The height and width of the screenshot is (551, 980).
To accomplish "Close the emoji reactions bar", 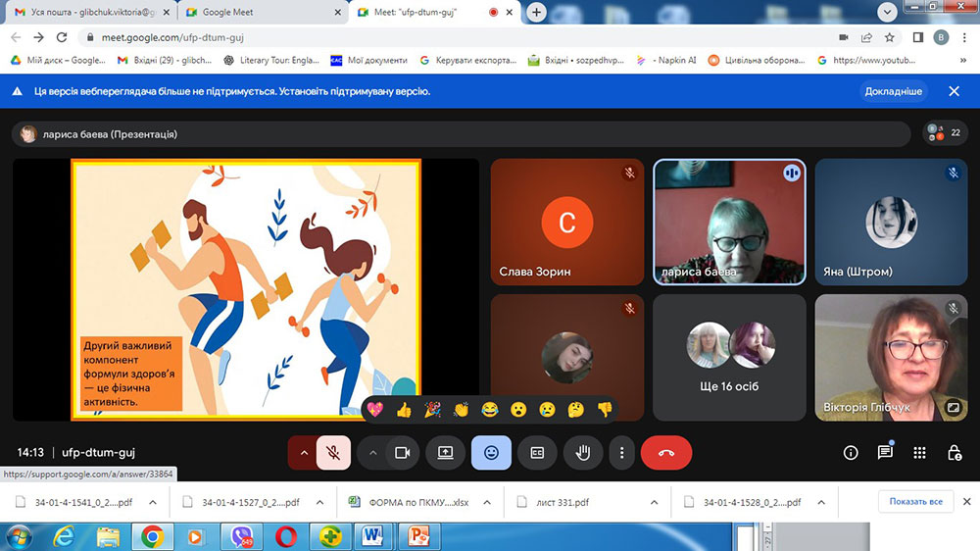I will click(491, 453).
